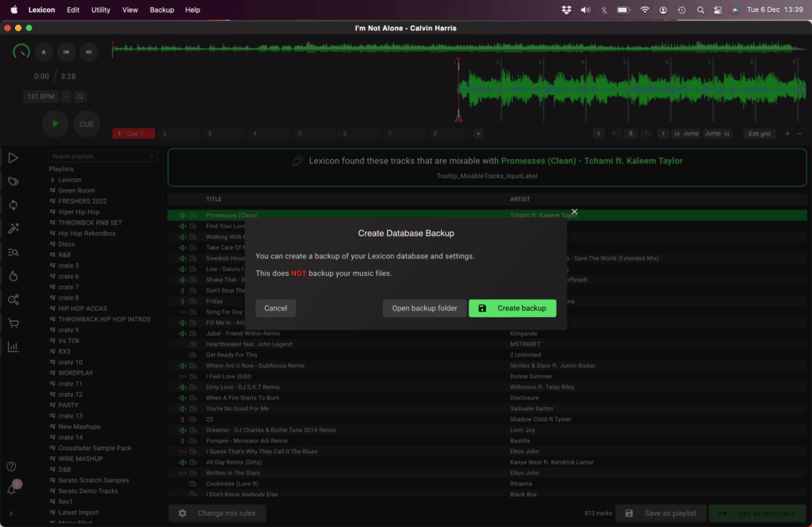Click the volume knob dial
Image resolution: width=812 pixels, height=527 pixels.
(x=21, y=52)
